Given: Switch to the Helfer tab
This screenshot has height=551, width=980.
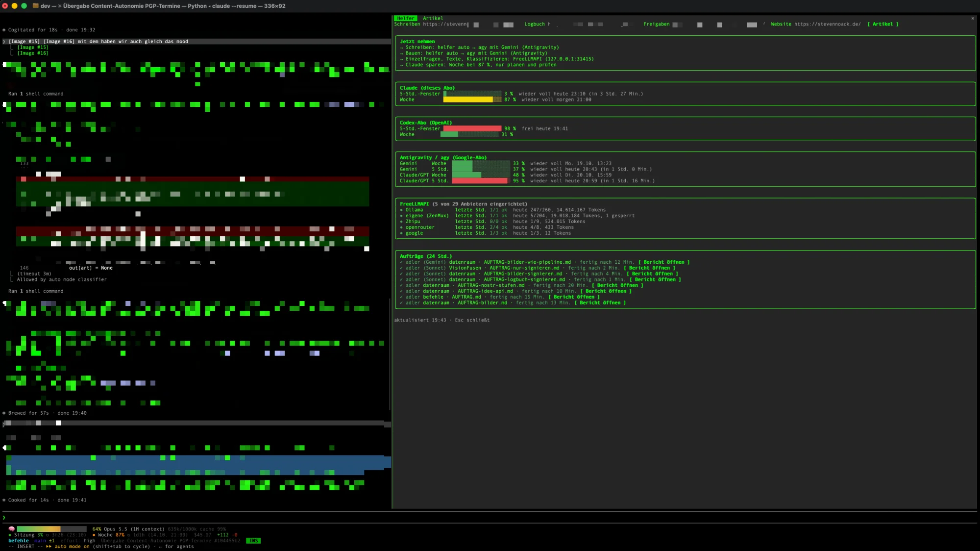Looking at the screenshot, I should point(405,18).
